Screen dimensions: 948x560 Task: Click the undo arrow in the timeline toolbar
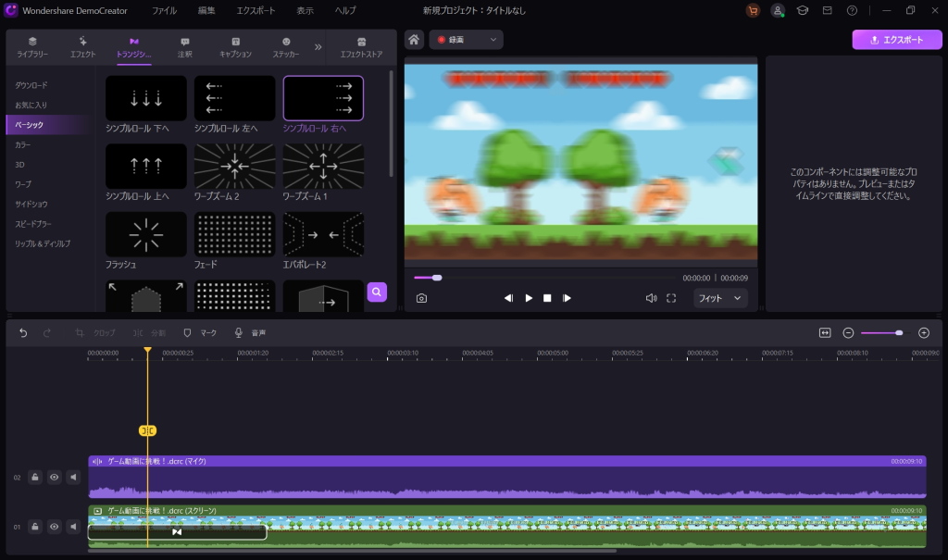coord(23,332)
